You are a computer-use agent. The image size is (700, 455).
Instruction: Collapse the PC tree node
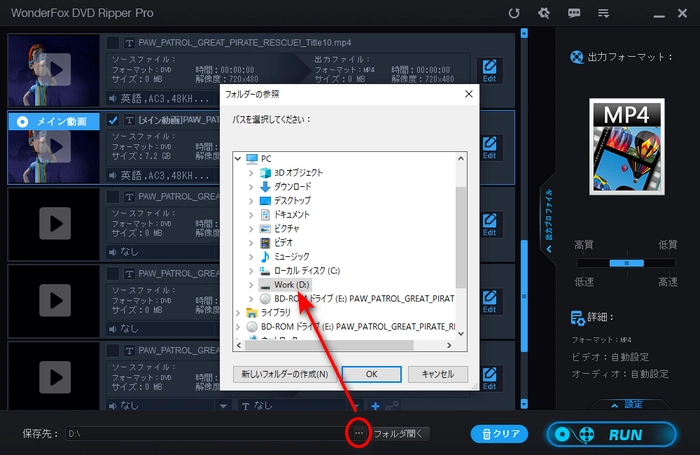click(x=238, y=159)
